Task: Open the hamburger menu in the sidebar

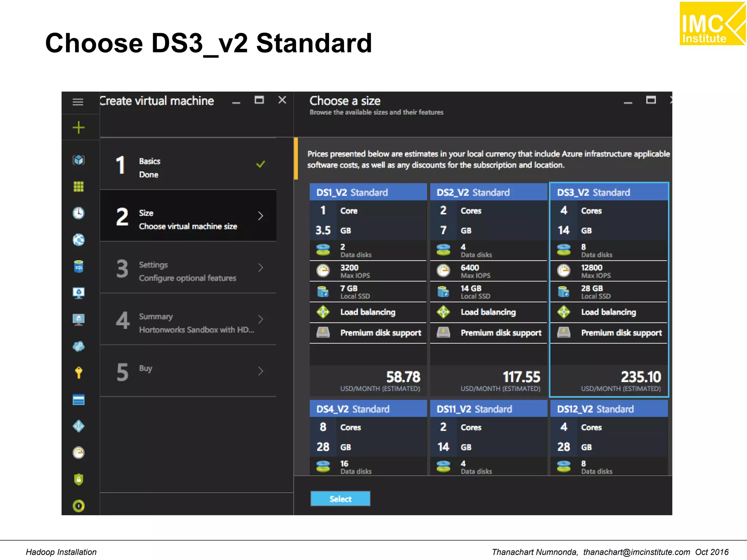Action: coord(78,102)
